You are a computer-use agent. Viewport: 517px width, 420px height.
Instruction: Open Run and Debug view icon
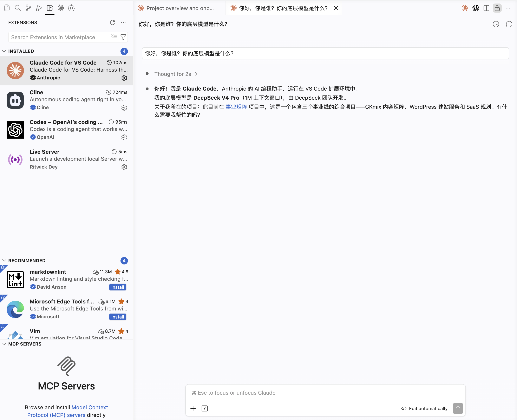point(39,8)
